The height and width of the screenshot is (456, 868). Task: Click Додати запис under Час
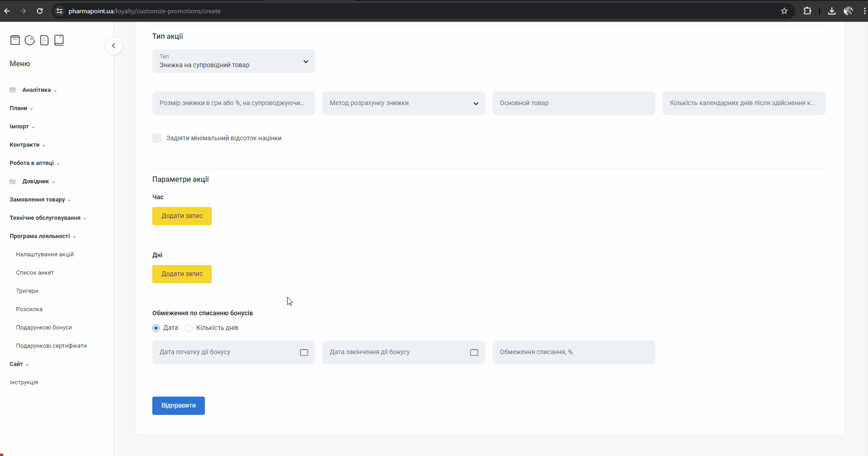click(x=182, y=216)
